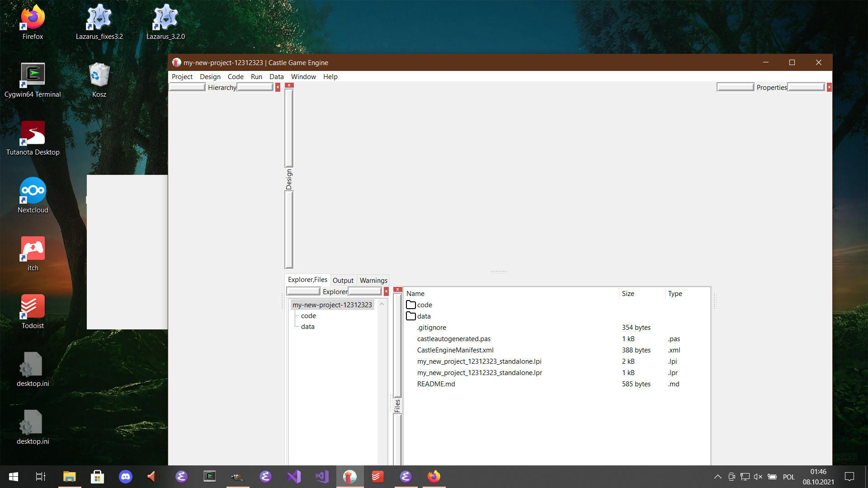Open the Run menu

pyautogui.click(x=256, y=76)
